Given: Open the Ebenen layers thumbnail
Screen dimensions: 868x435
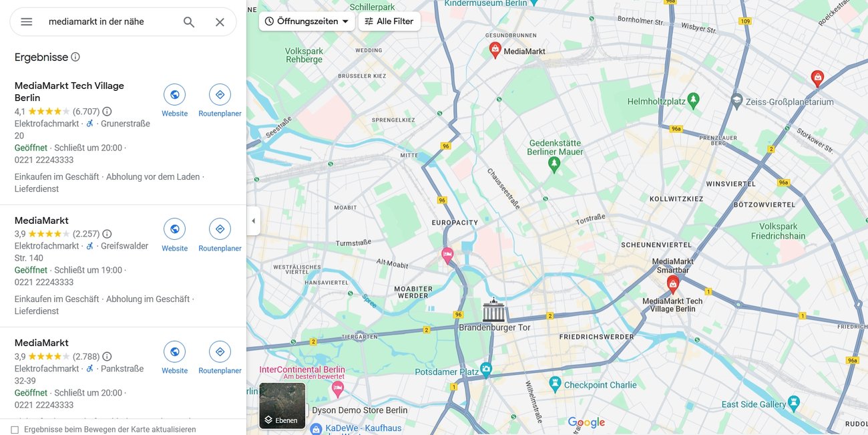Looking at the screenshot, I should point(282,406).
